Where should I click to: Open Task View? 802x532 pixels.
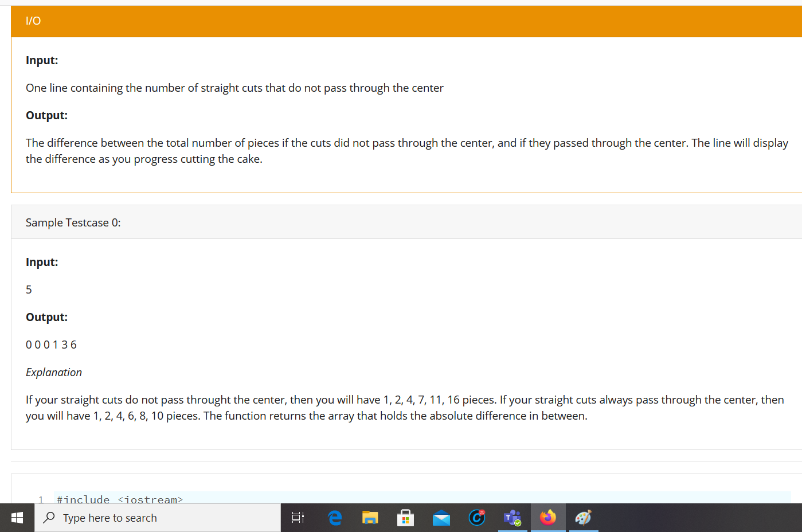(298, 518)
